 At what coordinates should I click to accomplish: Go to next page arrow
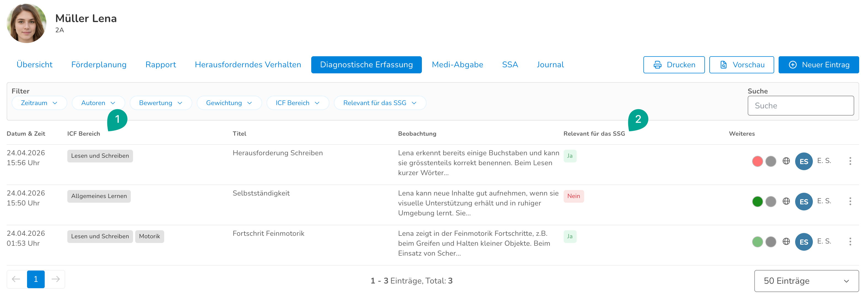[56, 279]
